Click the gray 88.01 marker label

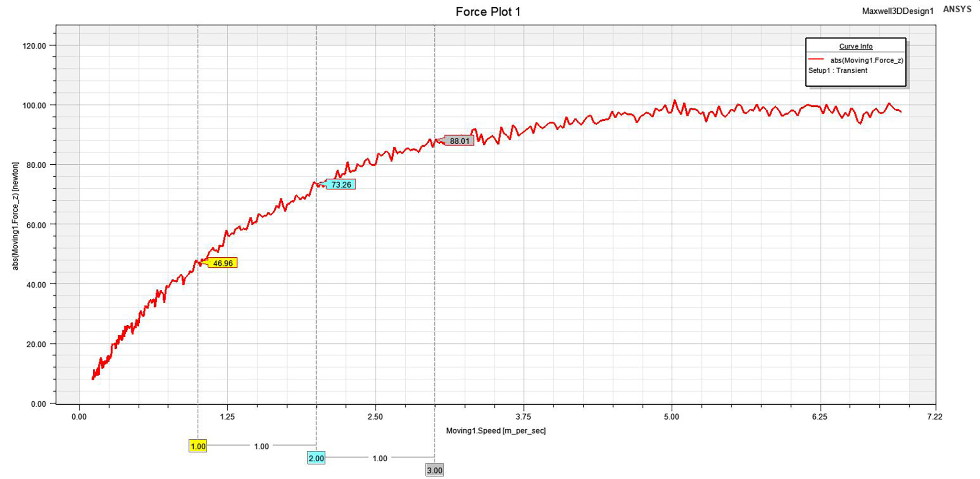click(x=459, y=141)
